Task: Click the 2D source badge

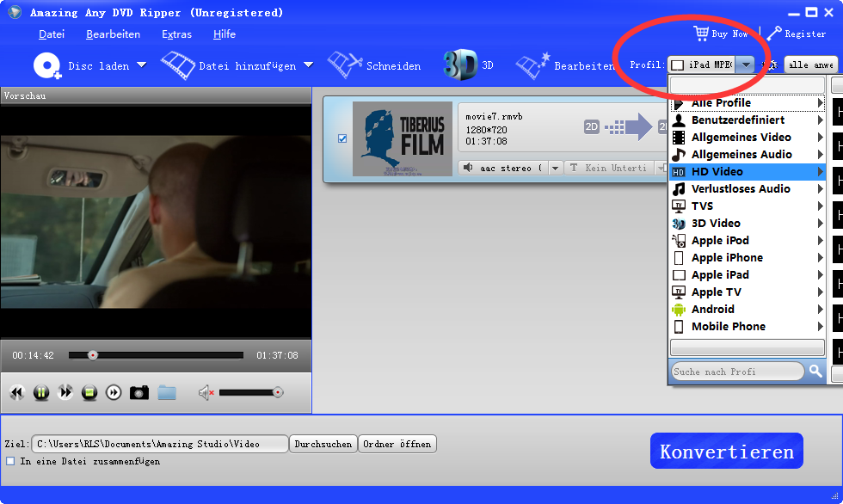Action: tap(592, 126)
